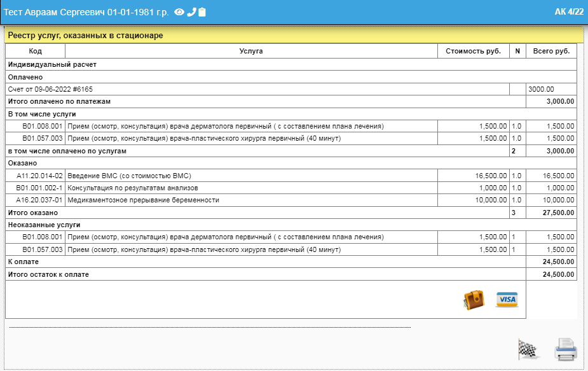Click the Введение ВМС service row

click(129, 176)
